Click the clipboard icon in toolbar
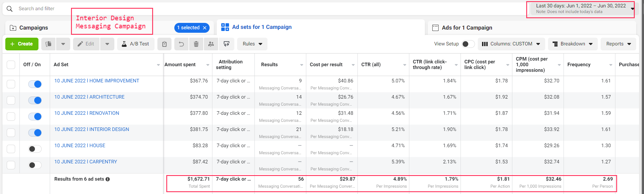Screen dimensions: 644x194 pyautogui.click(x=164, y=44)
